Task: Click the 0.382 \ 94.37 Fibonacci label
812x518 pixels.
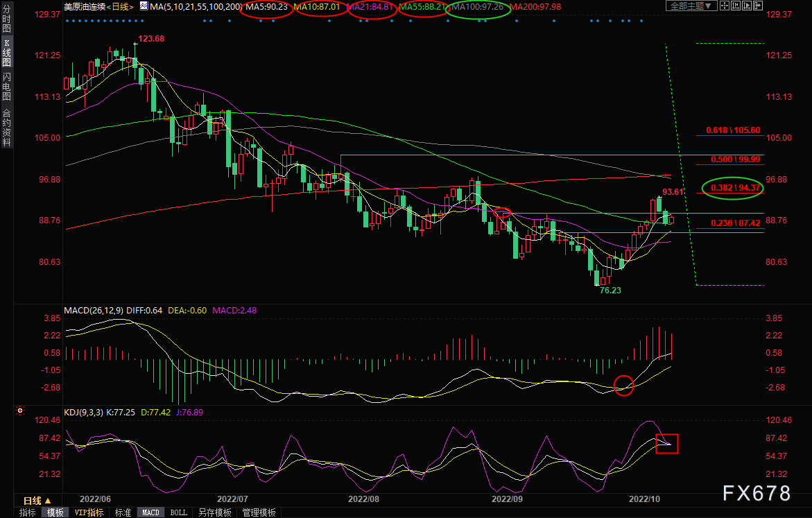Action: [735, 187]
